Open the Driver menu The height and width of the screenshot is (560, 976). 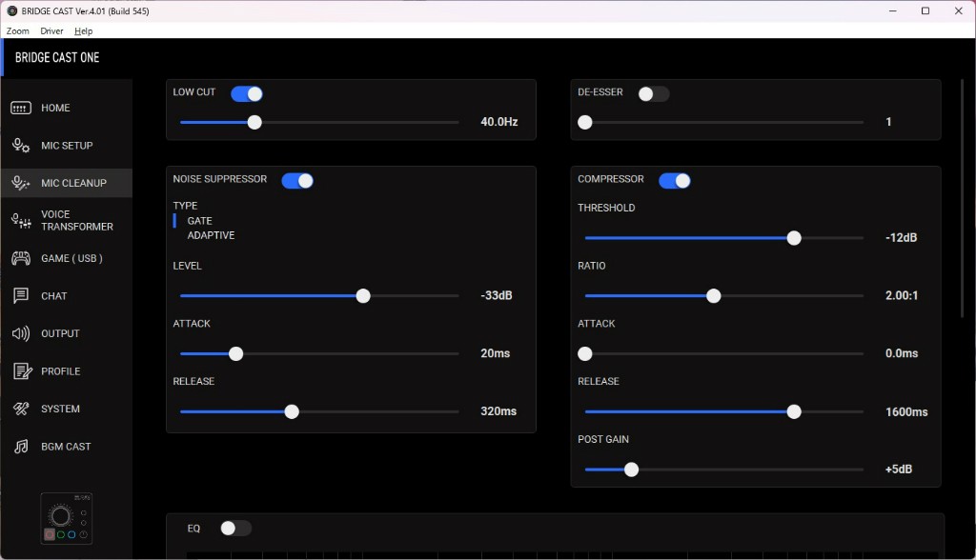(x=51, y=31)
